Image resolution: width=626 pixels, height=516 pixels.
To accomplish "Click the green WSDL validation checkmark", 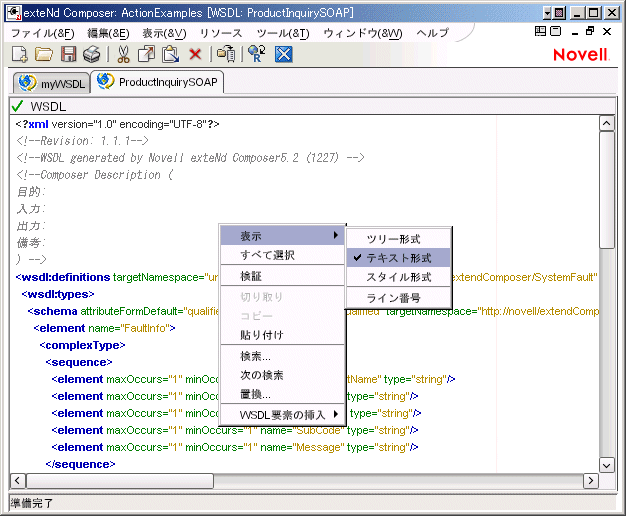I will click(x=17, y=106).
